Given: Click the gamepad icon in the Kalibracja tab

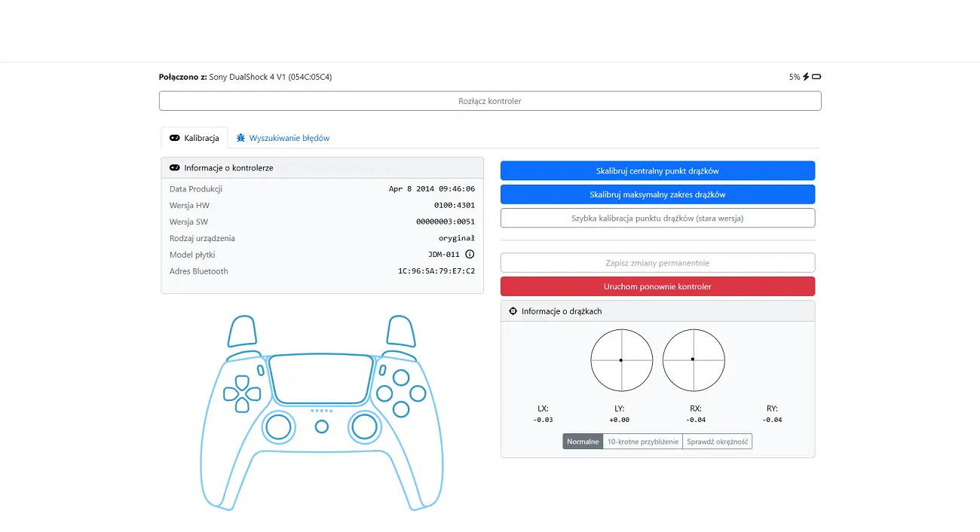Looking at the screenshot, I should coord(174,139).
